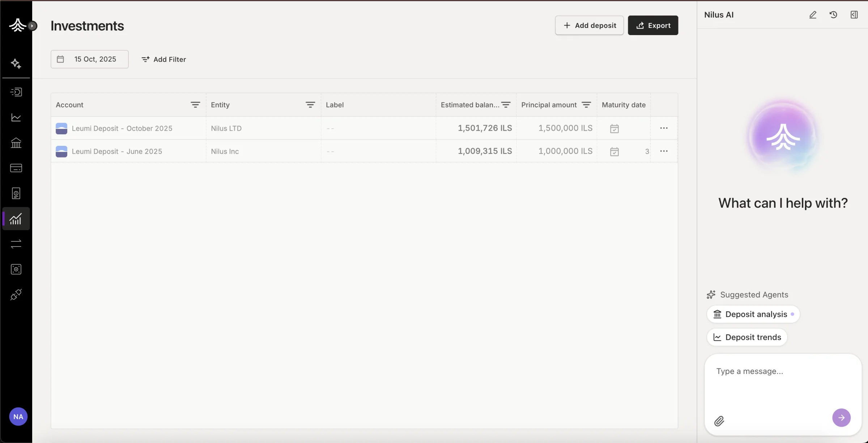Collapse the Nilus AI panel
Screen dimensions: 868x443
(x=854, y=15)
